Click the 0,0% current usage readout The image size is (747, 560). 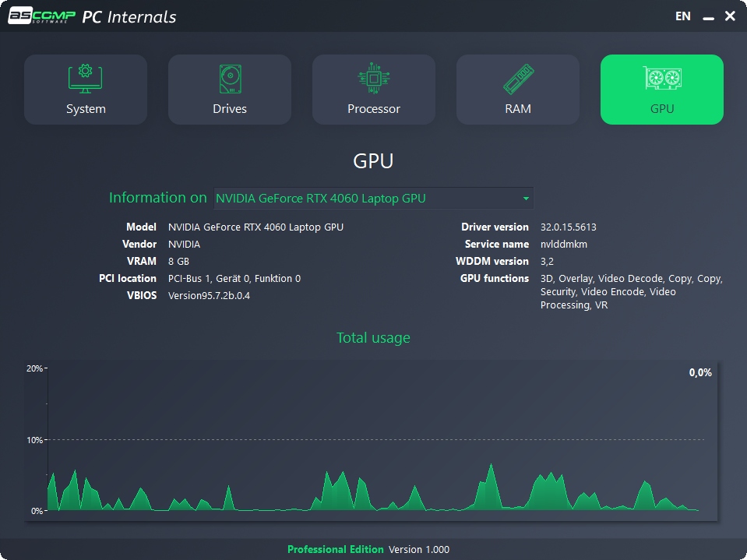point(700,372)
